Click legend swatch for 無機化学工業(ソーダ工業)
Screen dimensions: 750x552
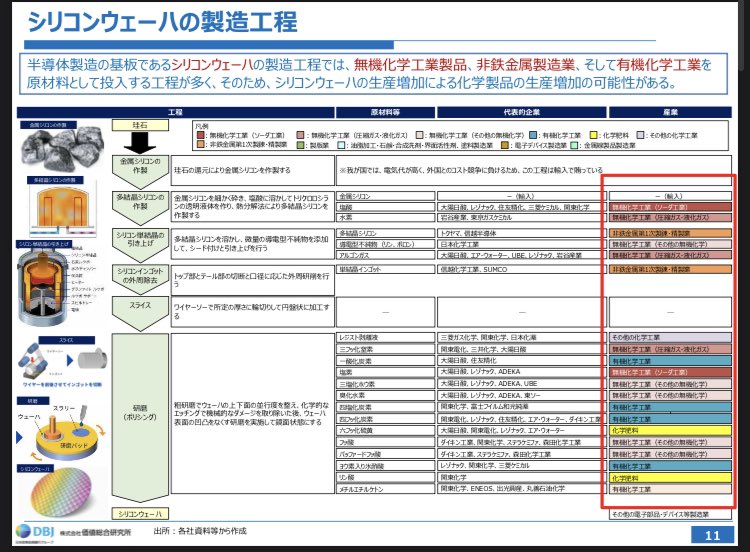pos(201,135)
